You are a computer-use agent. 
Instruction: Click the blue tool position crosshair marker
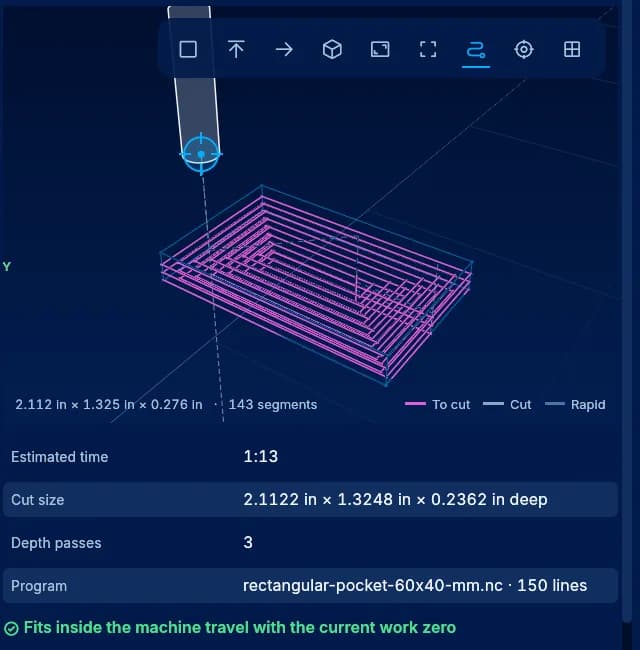tap(201, 154)
